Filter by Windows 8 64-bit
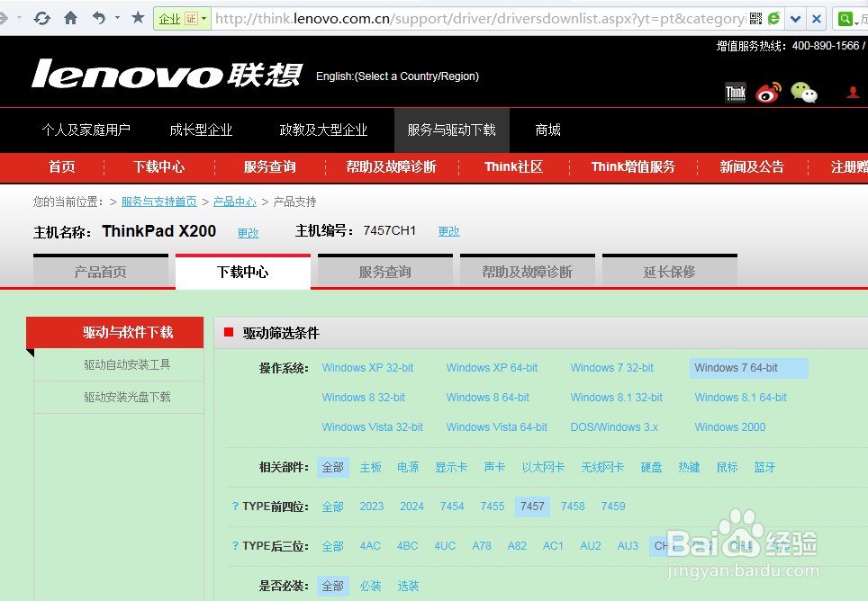This screenshot has height=601, width=868. pos(488,398)
